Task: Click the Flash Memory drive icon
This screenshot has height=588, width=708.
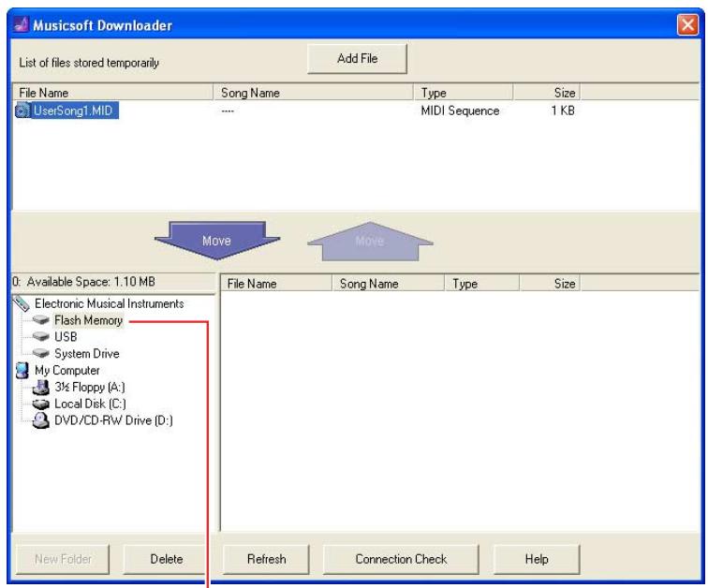Action: [x=40, y=320]
